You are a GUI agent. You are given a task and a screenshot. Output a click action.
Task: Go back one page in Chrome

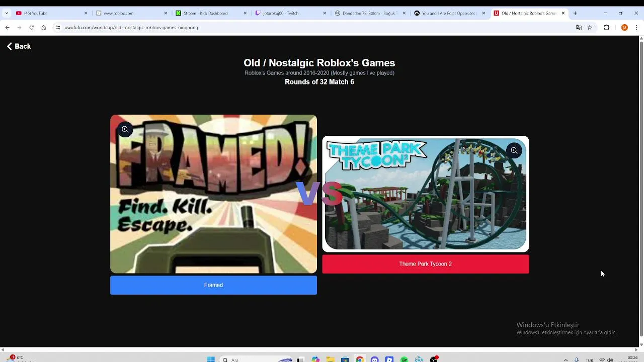(7, 28)
